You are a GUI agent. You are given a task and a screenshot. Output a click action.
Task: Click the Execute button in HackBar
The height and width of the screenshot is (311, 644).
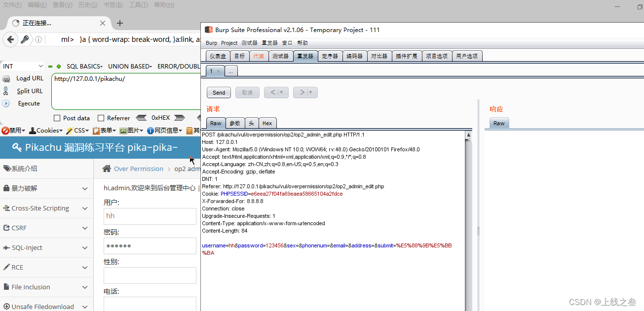point(29,104)
